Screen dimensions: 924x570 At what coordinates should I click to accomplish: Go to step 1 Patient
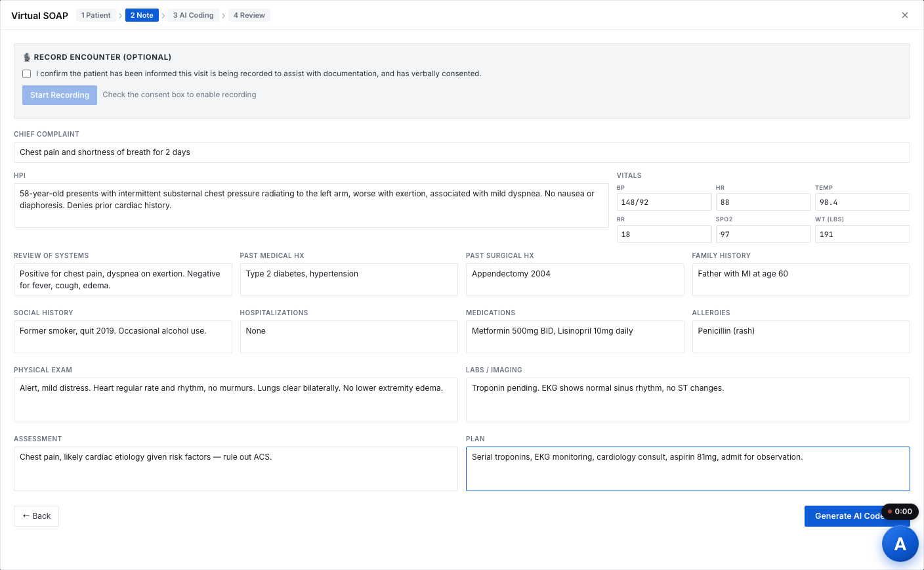96,15
